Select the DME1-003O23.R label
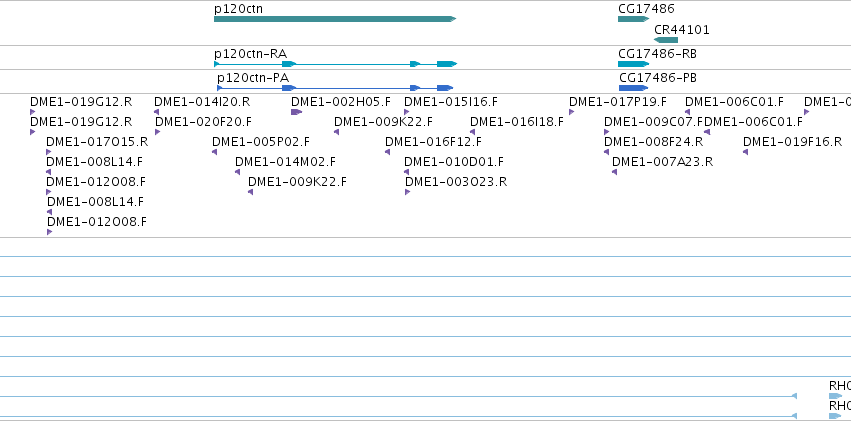The width and height of the screenshot is (851, 421). tap(456, 182)
